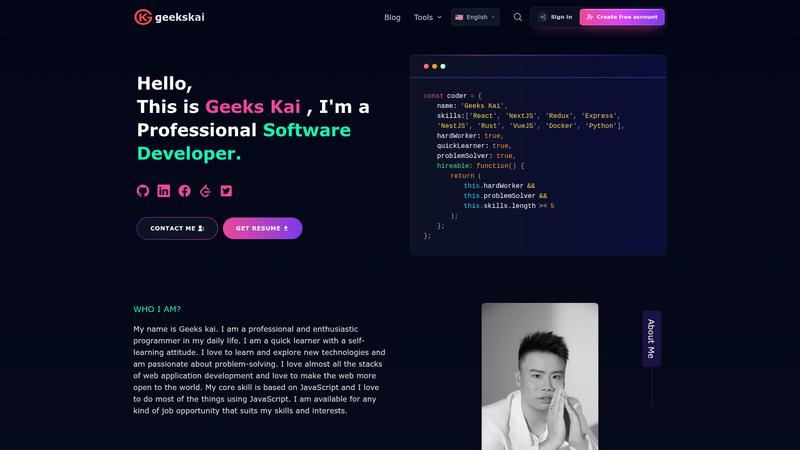Click the grayscale profile photo

pos(540,377)
